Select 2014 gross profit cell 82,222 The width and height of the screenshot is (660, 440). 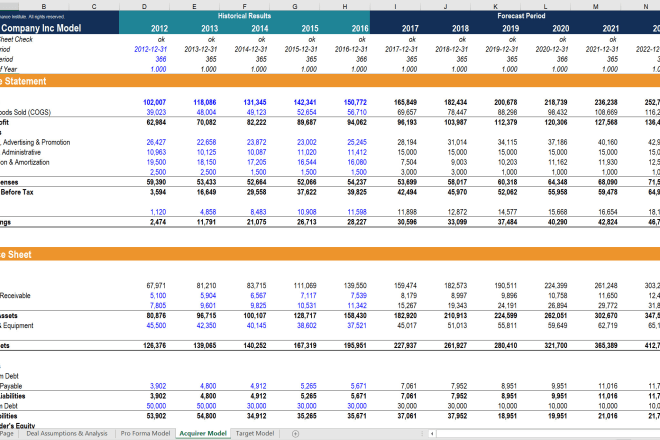pos(256,123)
